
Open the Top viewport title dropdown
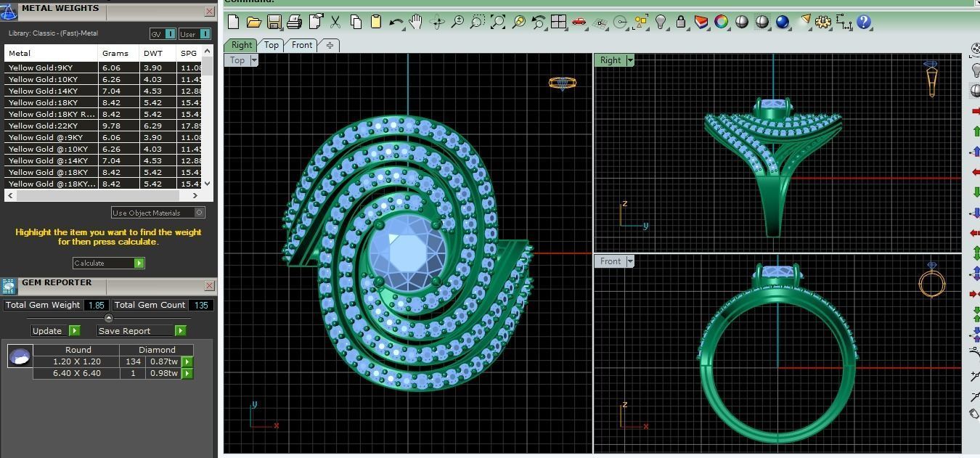[254, 60]
